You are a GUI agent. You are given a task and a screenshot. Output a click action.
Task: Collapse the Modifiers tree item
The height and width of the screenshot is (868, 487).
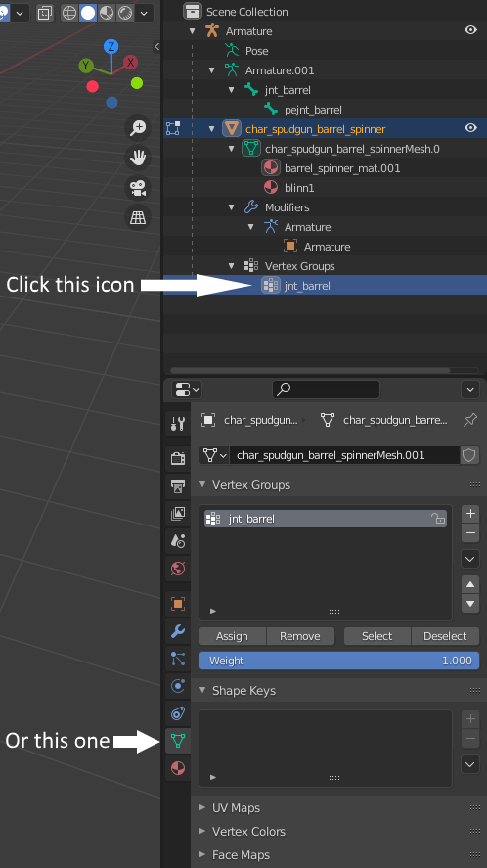[x=232, y=207]
